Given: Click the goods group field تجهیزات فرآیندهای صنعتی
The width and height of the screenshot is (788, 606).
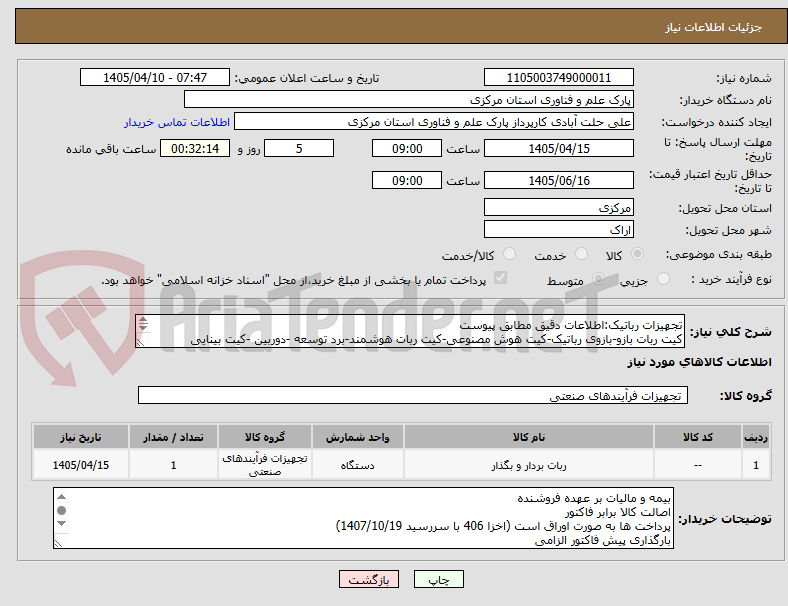Looking at the screenshot, I should point(413,395).
